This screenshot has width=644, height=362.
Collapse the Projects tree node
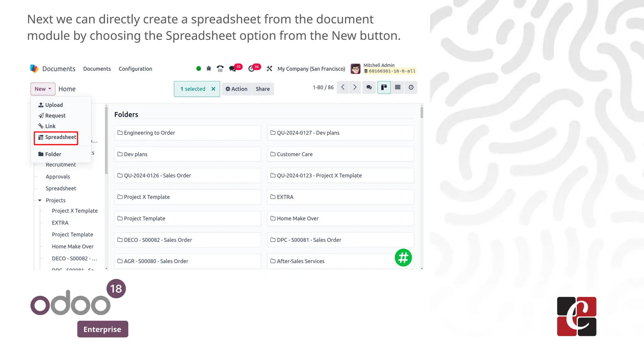point(40,200)
